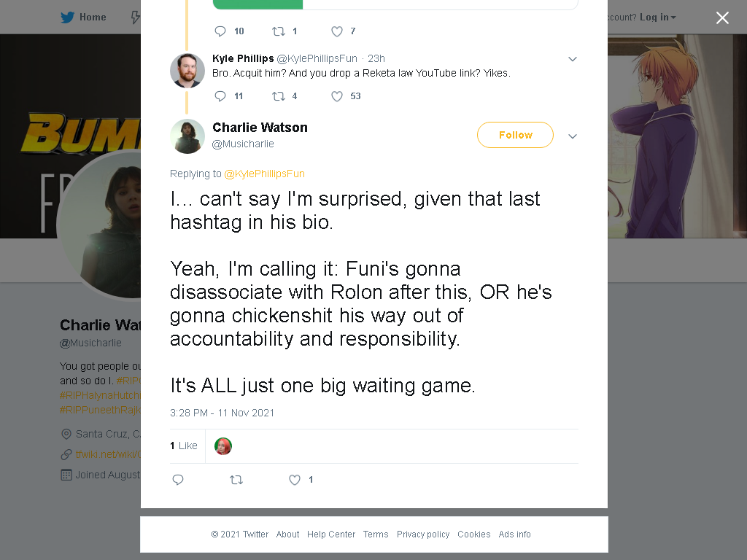Open the Help Center footer link
This screenshot has height=560, width=747.
331,534
